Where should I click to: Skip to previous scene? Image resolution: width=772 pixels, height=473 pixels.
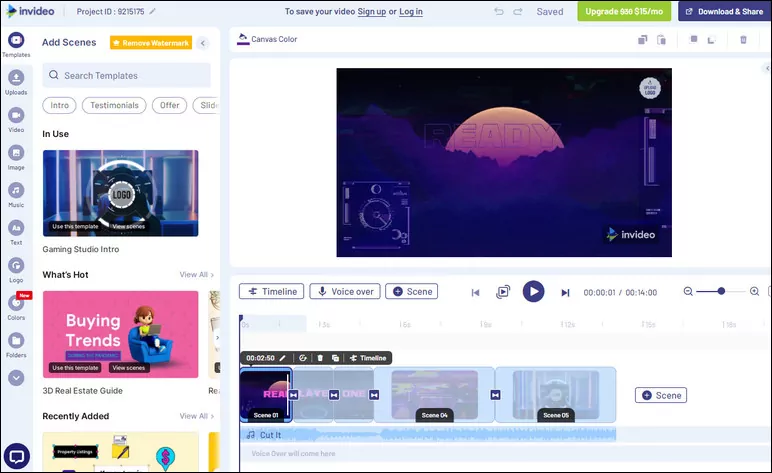click(475, 292)
